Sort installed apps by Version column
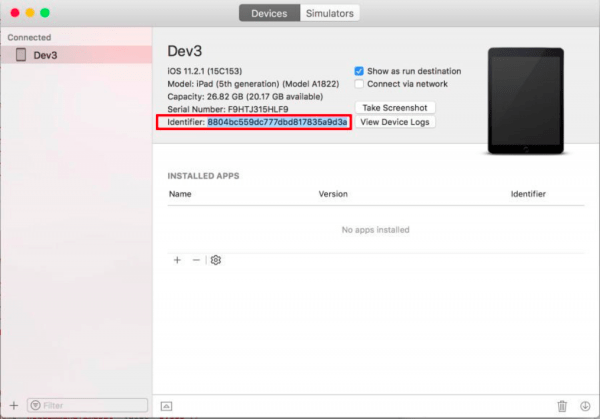The image size is (600, 419). point(333,194)
